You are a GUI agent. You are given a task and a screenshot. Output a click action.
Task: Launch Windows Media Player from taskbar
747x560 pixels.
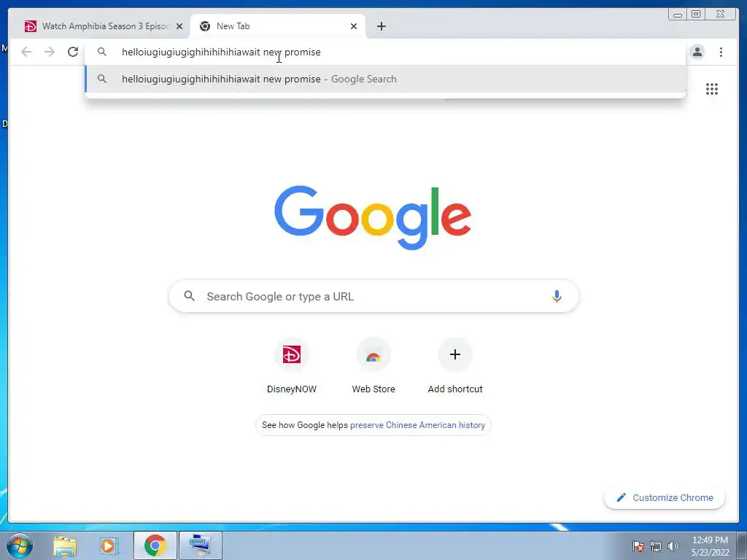pos(109,545)
